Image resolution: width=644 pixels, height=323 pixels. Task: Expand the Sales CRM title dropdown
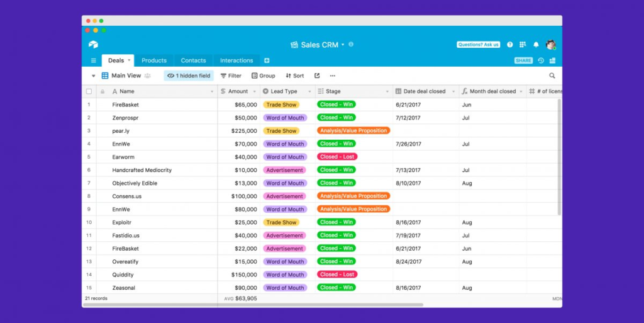(x=343, y=45)
